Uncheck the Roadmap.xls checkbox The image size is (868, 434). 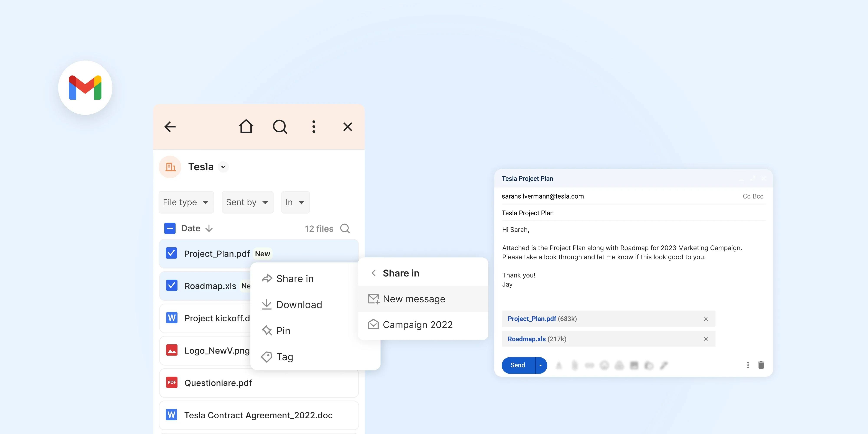[x=172, y=285]
